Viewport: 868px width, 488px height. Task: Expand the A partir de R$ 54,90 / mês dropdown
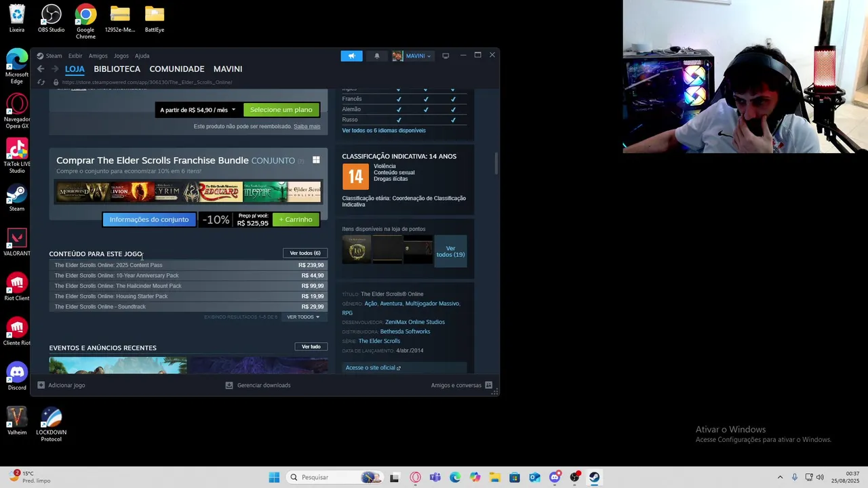197,110
